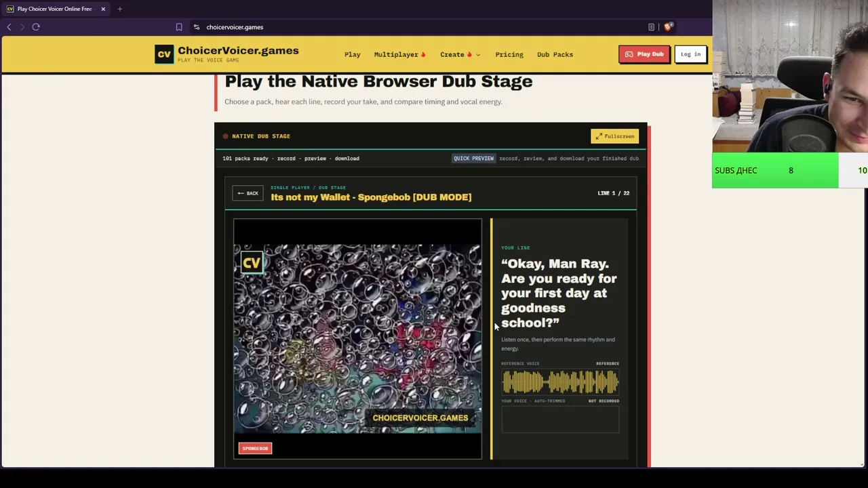868x488 pixels.
Task: Click the 'Your Line' label
Action: coord(515,248)
